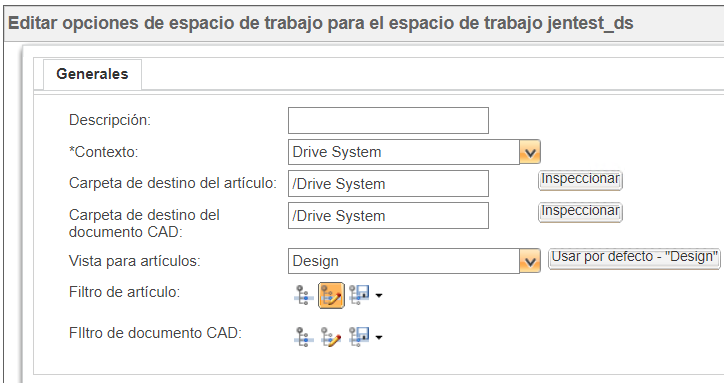Click the saved filters icon in Filtro de documento CAD row
This screenshot has height=383, width=724.
pyautogui.click(x=359, y=336)
